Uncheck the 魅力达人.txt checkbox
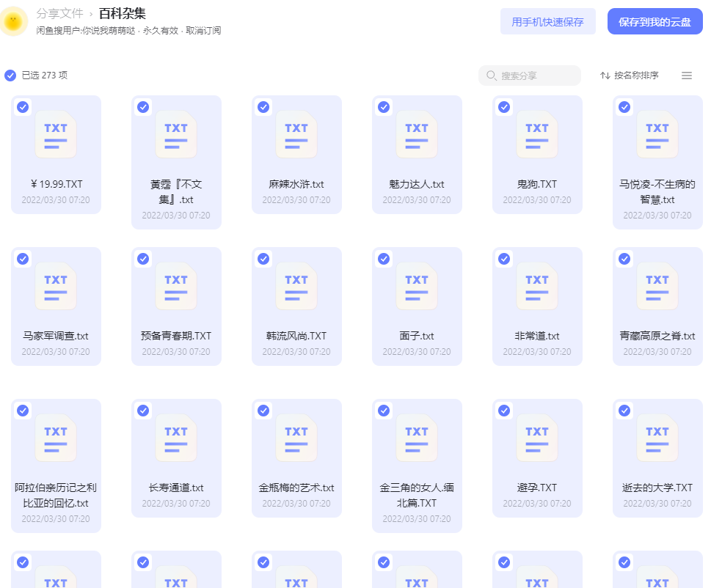The height and width of the screenshot is (588, 711). pos(384,107)
